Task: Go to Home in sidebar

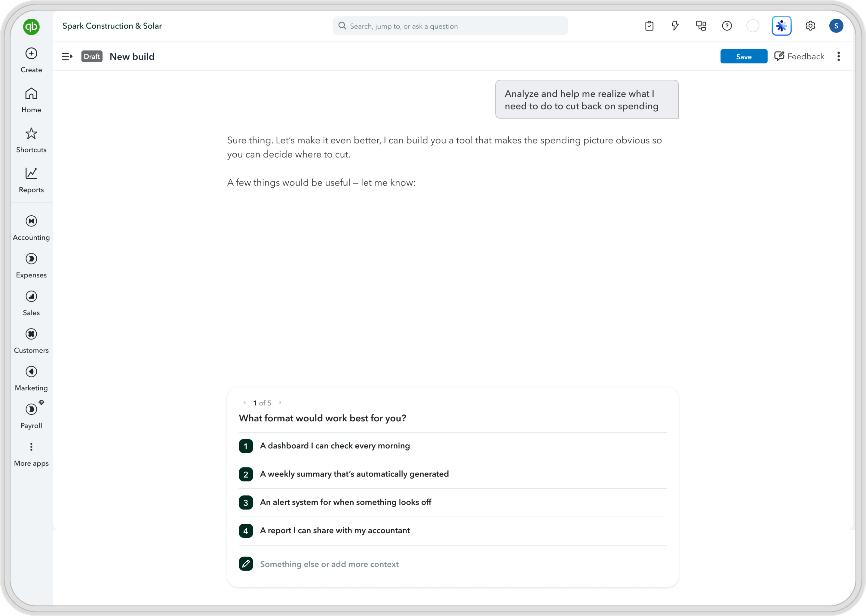Action: [x=31, y=100]
